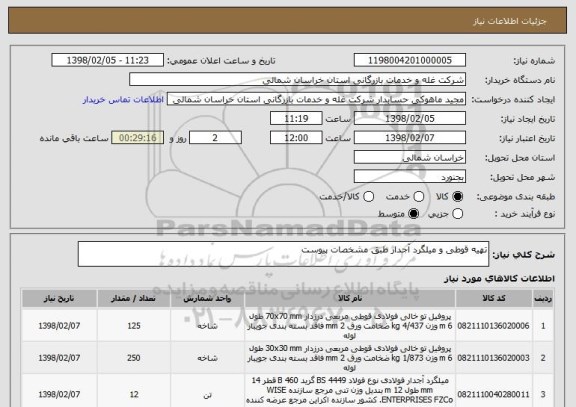Click the نام دستگاه خریدار field

(x=298, y=80)
